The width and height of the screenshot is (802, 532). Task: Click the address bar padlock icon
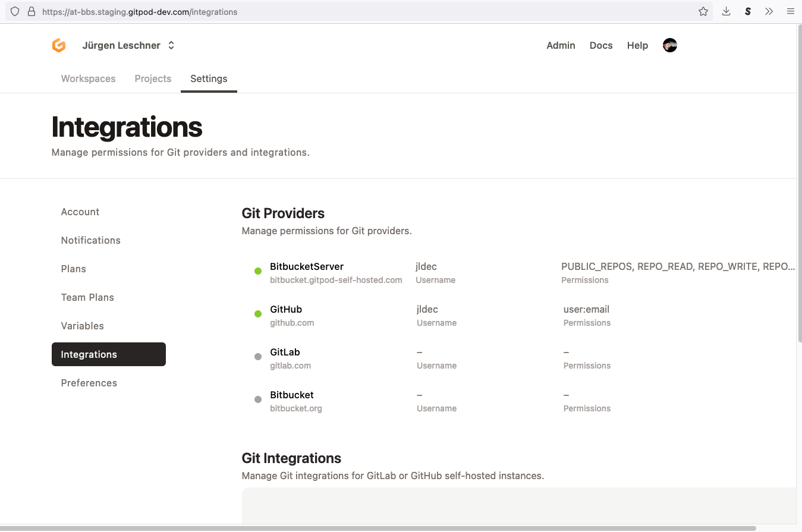pyautogui.click(x=32, y=11)
